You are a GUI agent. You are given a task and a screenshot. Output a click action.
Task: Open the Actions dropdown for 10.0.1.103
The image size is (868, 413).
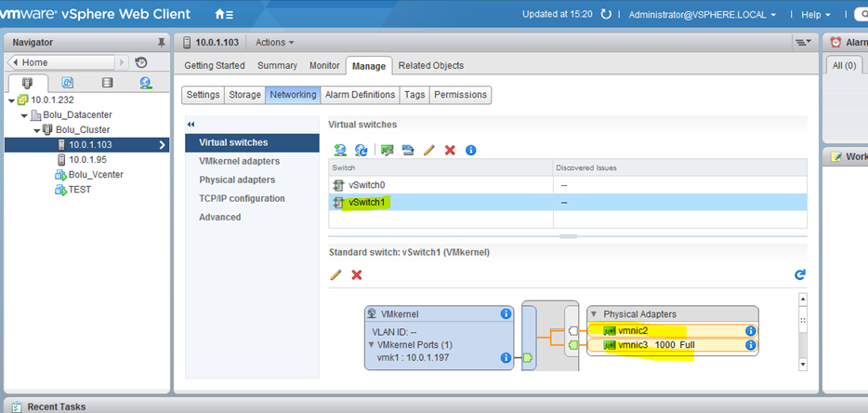274,43
